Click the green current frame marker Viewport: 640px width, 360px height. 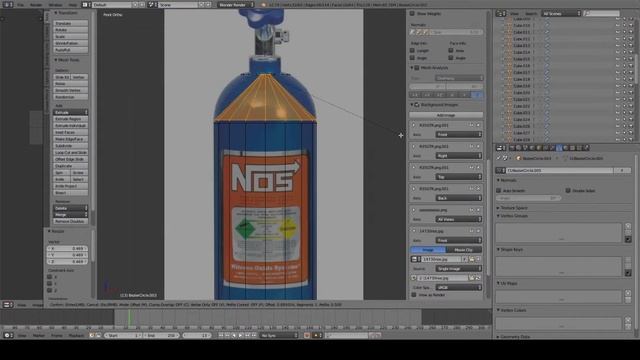point(129,318)
